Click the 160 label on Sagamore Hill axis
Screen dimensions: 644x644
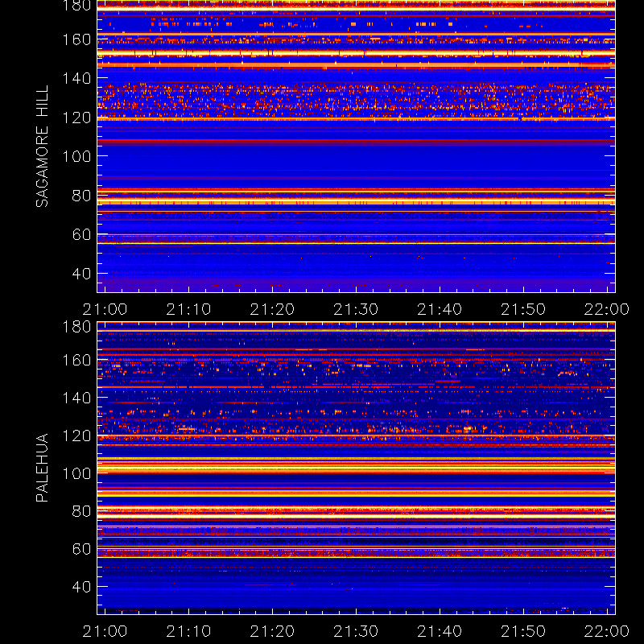(76, 39)
